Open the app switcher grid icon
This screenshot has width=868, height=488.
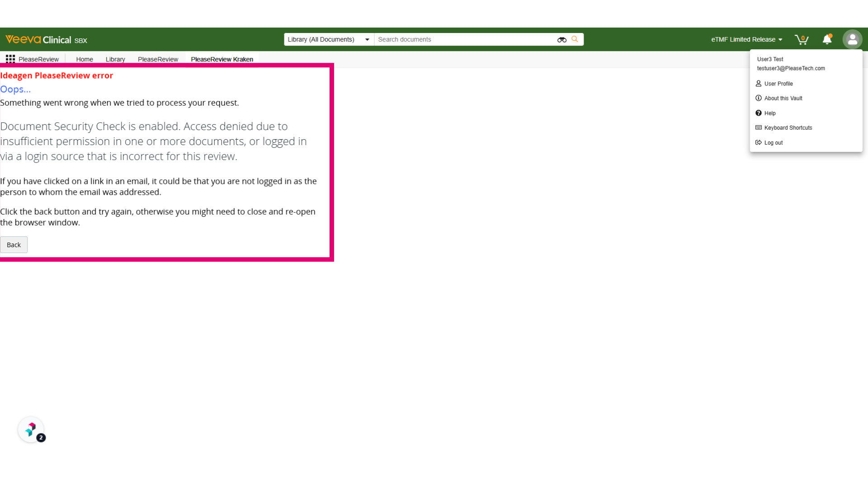pyautogui.click(x=10, y=59)
